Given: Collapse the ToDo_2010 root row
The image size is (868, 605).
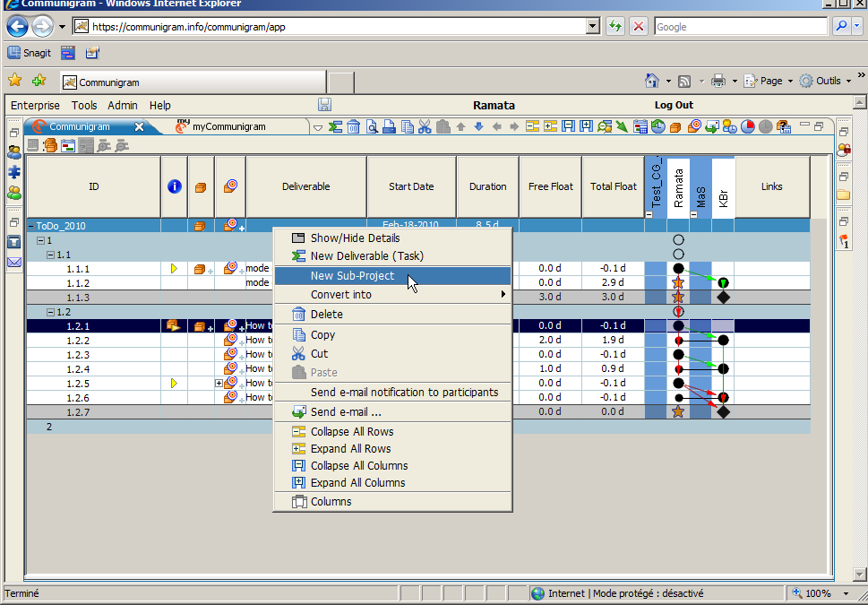Looking at the screenshot, I should [x=31, y=226].
